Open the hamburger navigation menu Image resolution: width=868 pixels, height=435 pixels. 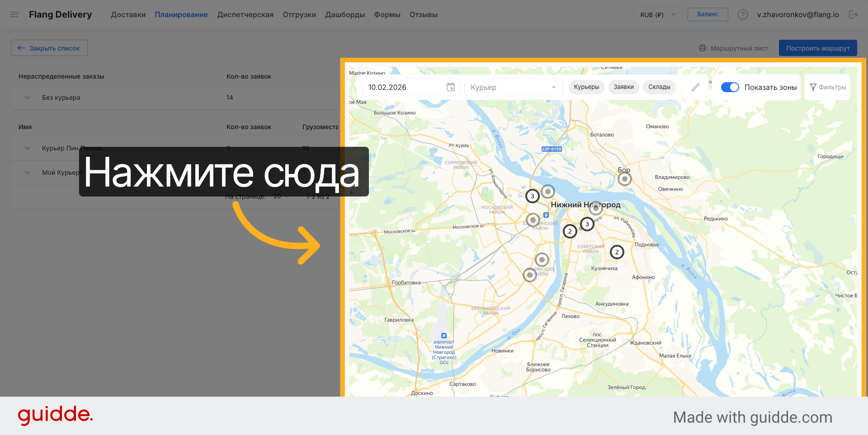tap(14, 14)
